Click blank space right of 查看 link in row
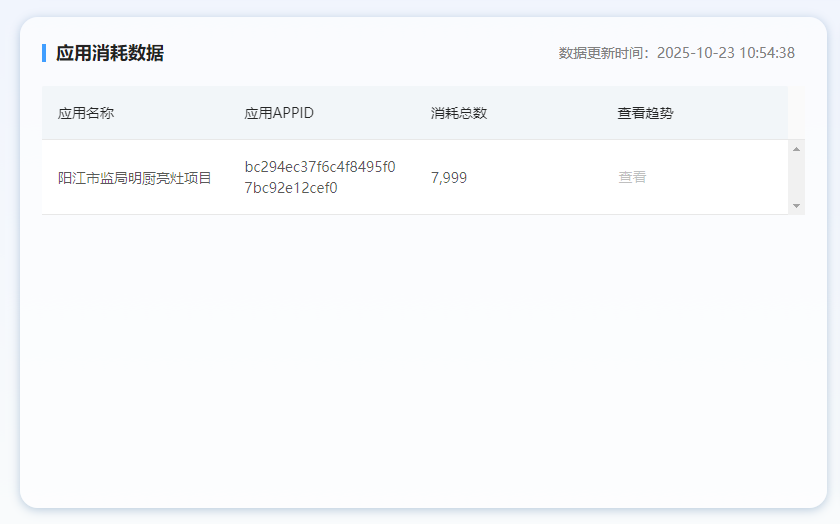The height and width of the screenshot is (524, 840). [720, 178]
